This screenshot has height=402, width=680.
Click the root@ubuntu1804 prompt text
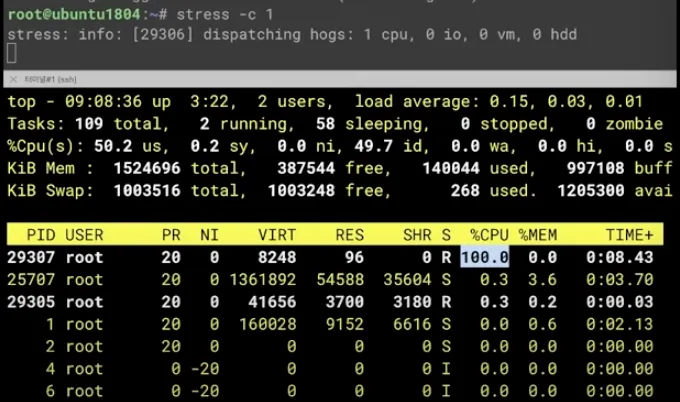pyautogui.click(x=74, y=15)
